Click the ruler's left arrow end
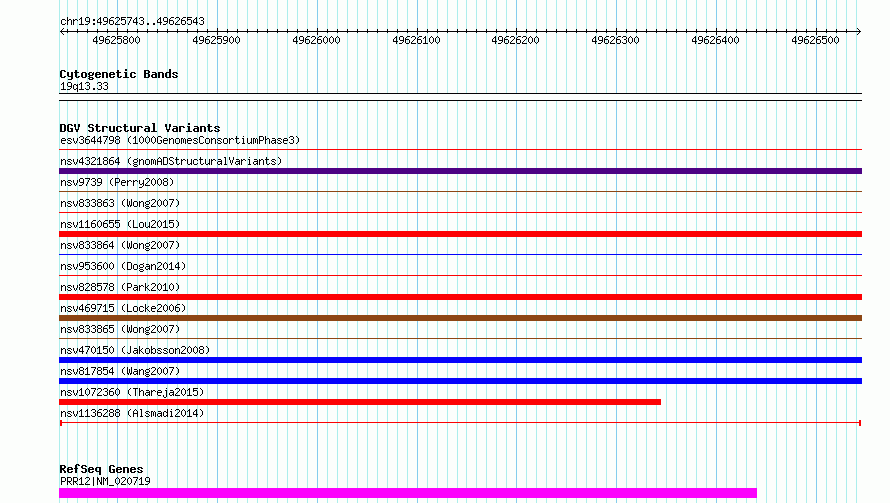Image resolution: width=890 pixels, height=503 pixels. pos(62,31)
